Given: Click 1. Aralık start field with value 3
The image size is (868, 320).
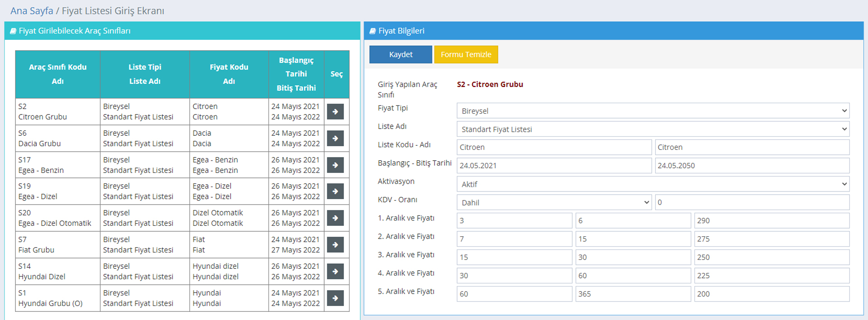Looking at the screenshot, I should click(x=514, y=220).
